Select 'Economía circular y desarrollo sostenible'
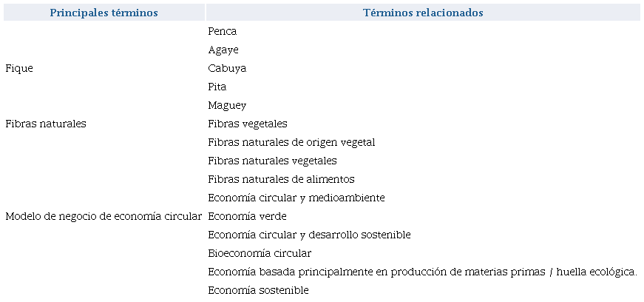 (x=309, y=235)
